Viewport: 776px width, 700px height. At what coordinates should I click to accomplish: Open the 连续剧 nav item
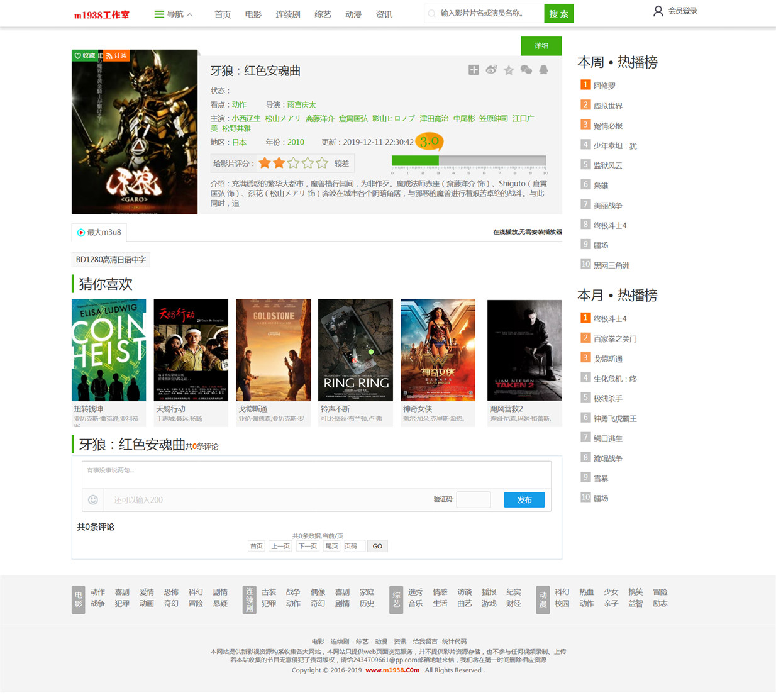(288, 14)
